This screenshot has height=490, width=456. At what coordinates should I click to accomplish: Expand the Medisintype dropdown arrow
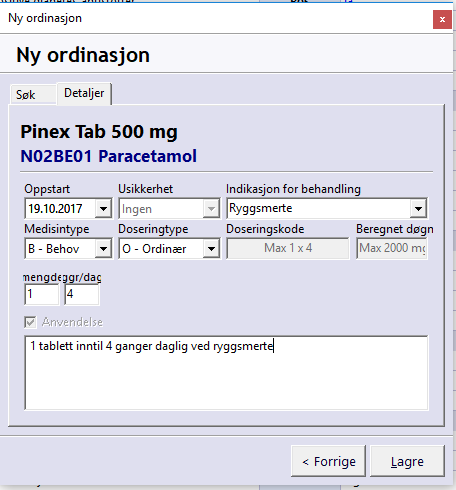pos(103,249)
